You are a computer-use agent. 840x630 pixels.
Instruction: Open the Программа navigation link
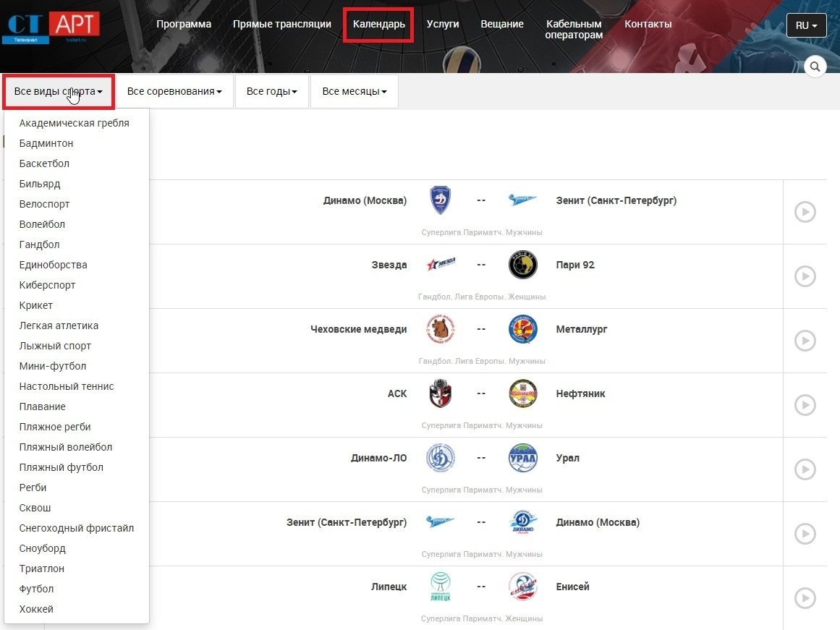click(x=184, y=24)
